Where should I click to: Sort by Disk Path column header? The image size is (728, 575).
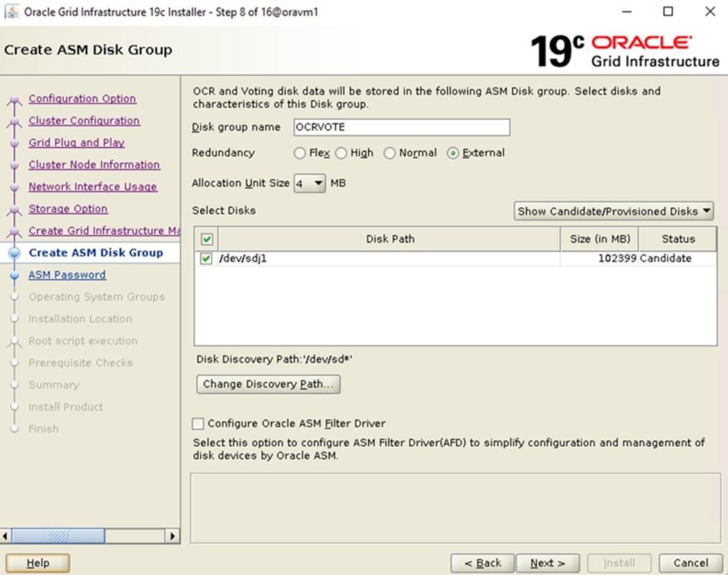389,239
